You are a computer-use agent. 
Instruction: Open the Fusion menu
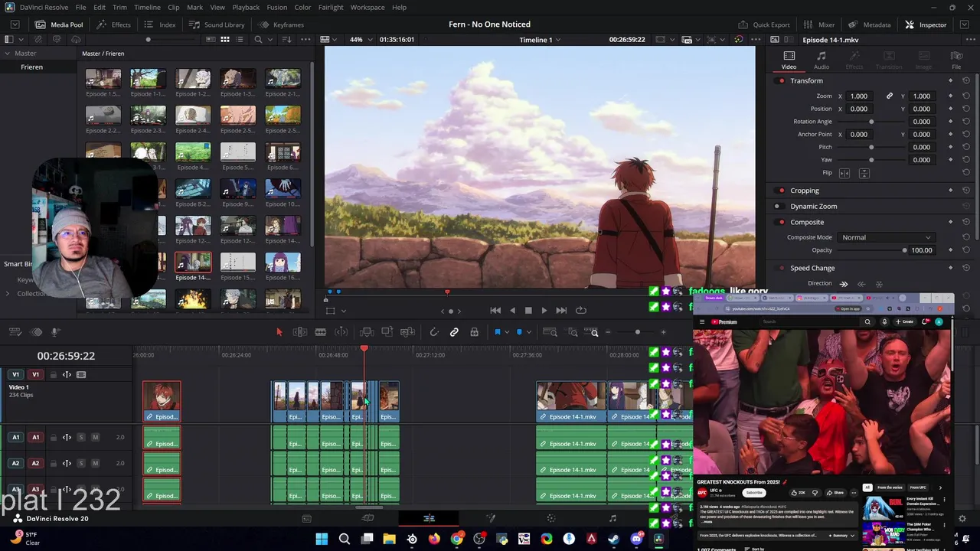(x=277, y=7)
